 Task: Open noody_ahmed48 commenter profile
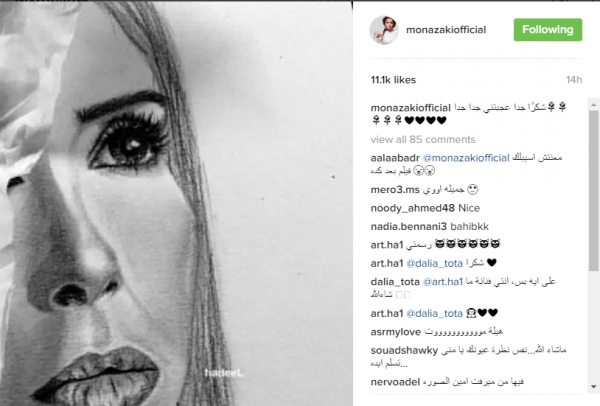[x=412, y=208]
